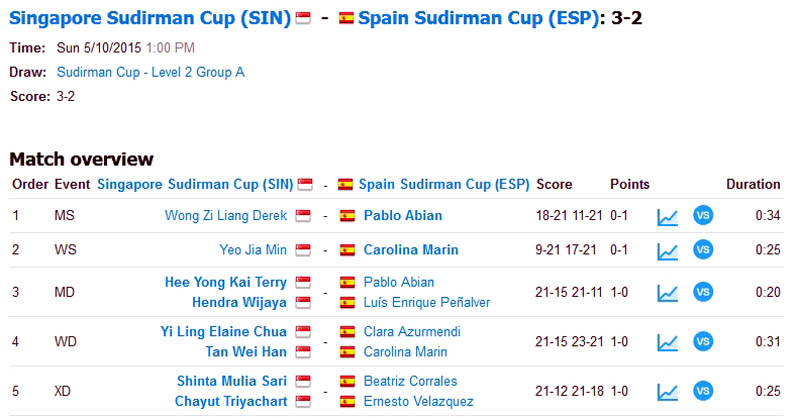Open Carolina Marin's link in the WS row
Screen dimensions: 800x418
411,250
